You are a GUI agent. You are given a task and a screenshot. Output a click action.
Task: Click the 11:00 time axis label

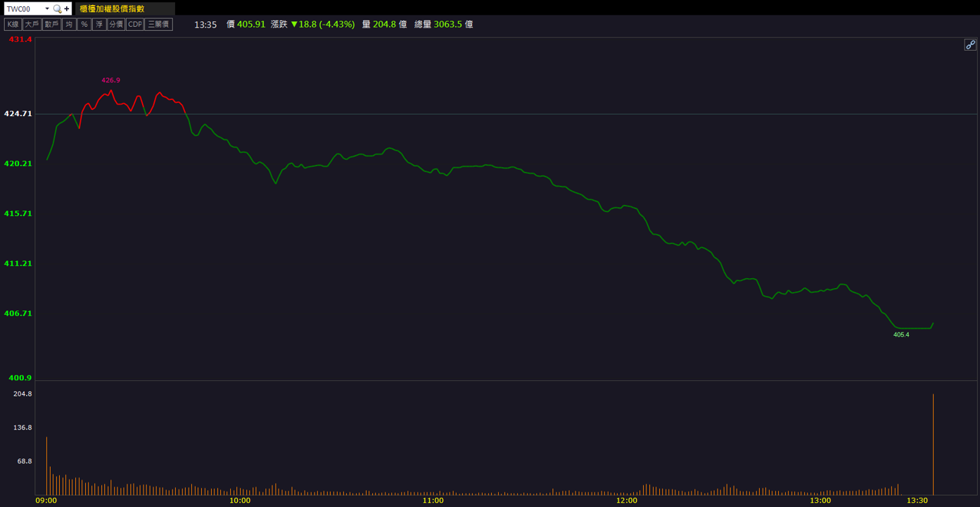(433, 501)
